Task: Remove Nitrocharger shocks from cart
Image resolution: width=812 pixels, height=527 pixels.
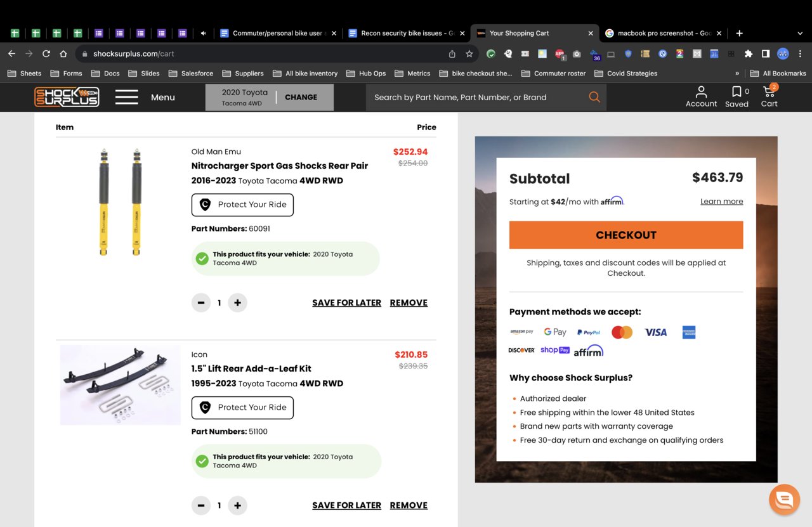Action: coord(409,303)
